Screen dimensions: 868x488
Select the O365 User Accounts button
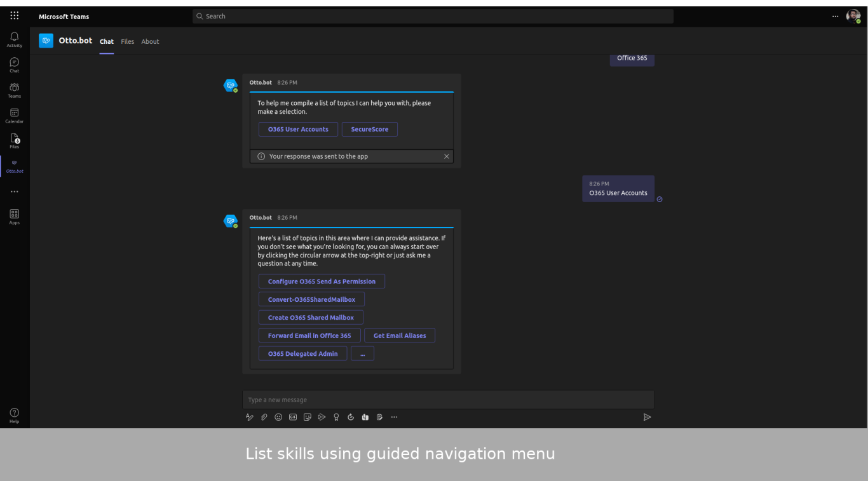click(298, 130)
